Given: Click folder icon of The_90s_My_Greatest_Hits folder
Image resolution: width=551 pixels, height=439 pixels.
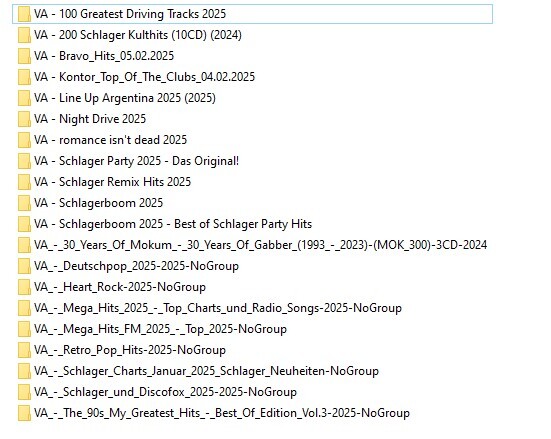Looking at the screenshot, I should click(x=24, y=413).
